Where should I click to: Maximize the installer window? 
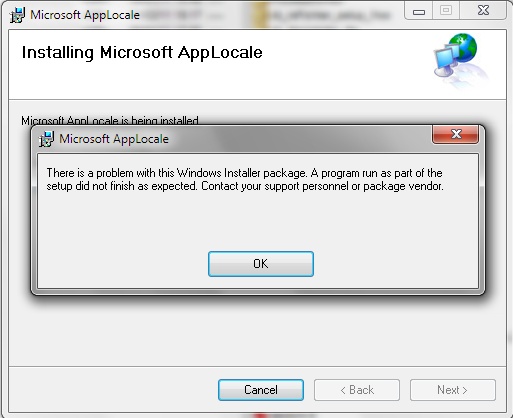click(446, 11)
